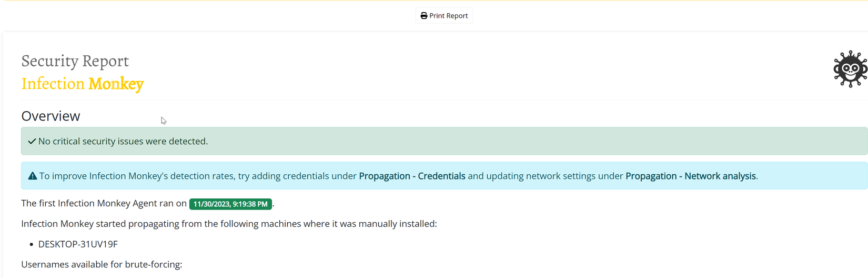
Task: Click the warning triangle in the blue alert
Action: pos(33,176)
